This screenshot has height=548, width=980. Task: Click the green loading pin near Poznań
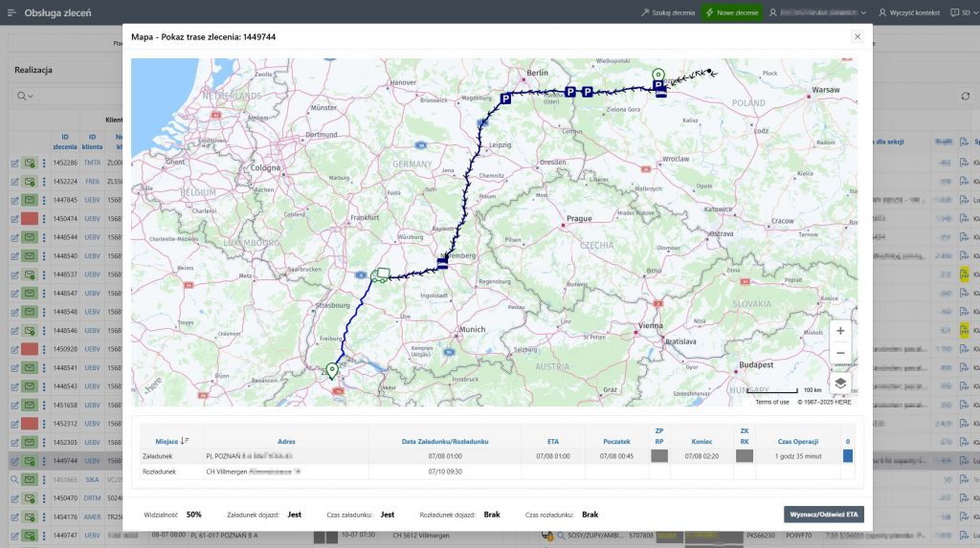[657, 76]
